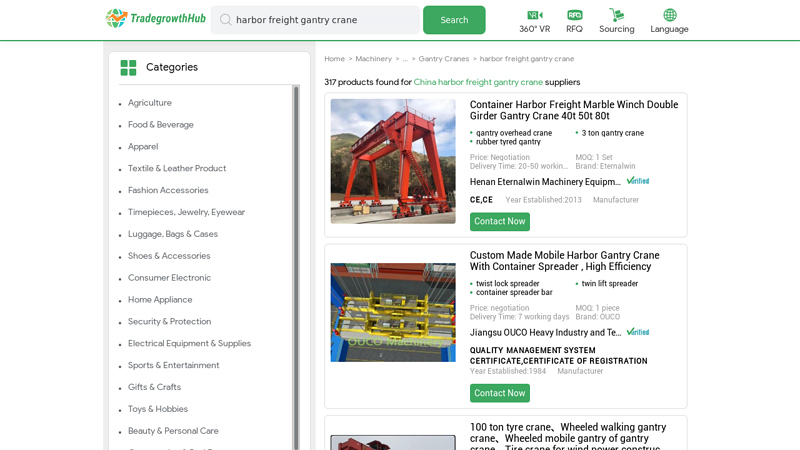
Task: Select Agriculture category
Action: tap(149, 103)
